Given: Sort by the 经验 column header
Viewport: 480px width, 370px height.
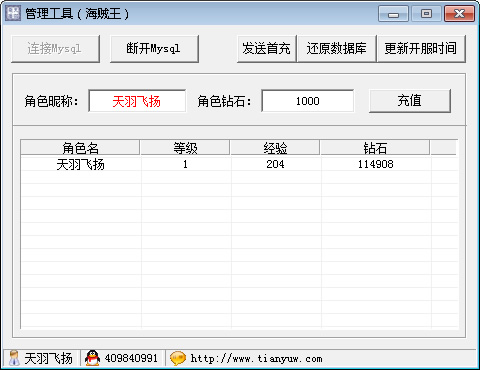Looking at the screenshot, I should 275,148.
